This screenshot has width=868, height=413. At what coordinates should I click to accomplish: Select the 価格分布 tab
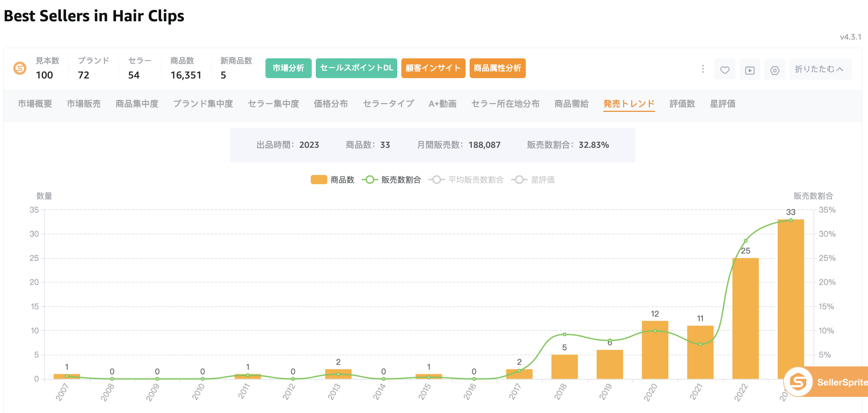(331, 104)
